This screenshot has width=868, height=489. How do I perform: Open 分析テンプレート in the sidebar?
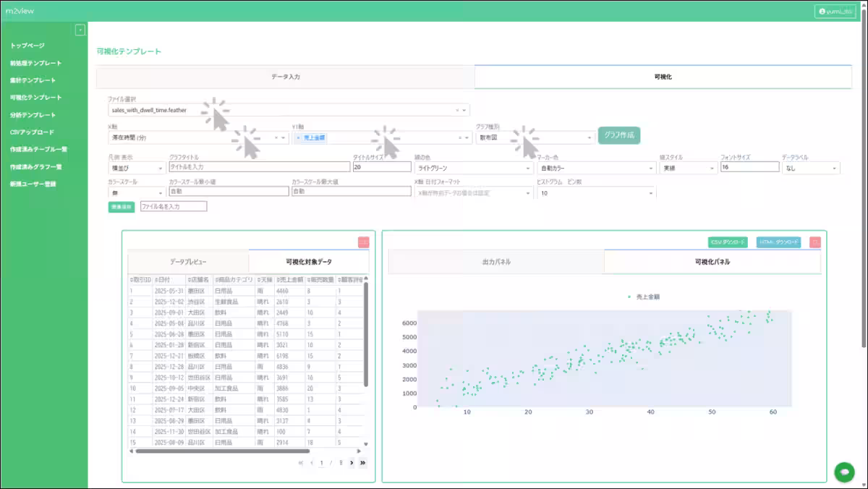(x=33, y=115)
